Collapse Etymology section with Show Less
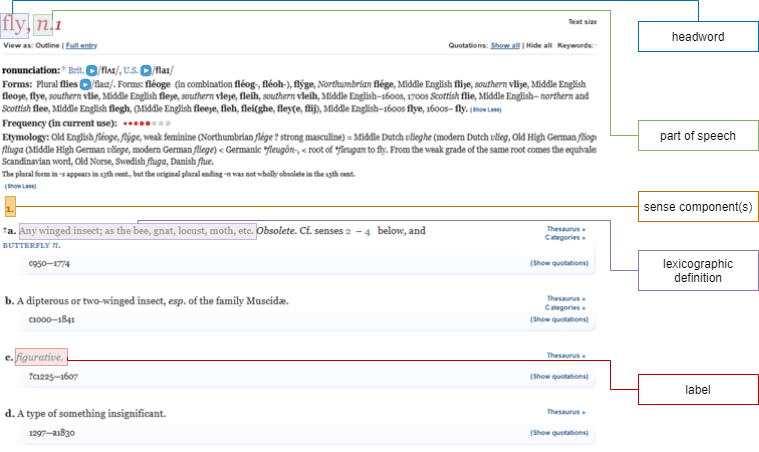The width and height of the screenshot is (759, 452). [17, 186]
